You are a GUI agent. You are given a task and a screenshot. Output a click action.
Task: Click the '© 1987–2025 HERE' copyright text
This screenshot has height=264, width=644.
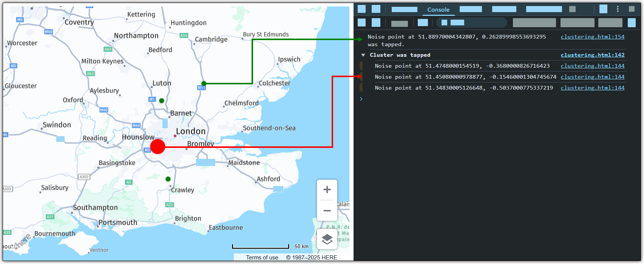pos(312,258)
